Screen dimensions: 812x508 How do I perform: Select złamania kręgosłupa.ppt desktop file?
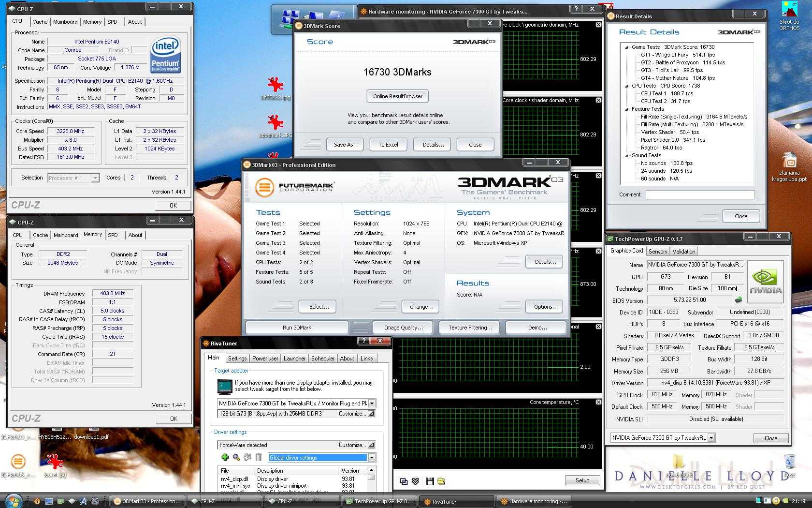point(789,167)
